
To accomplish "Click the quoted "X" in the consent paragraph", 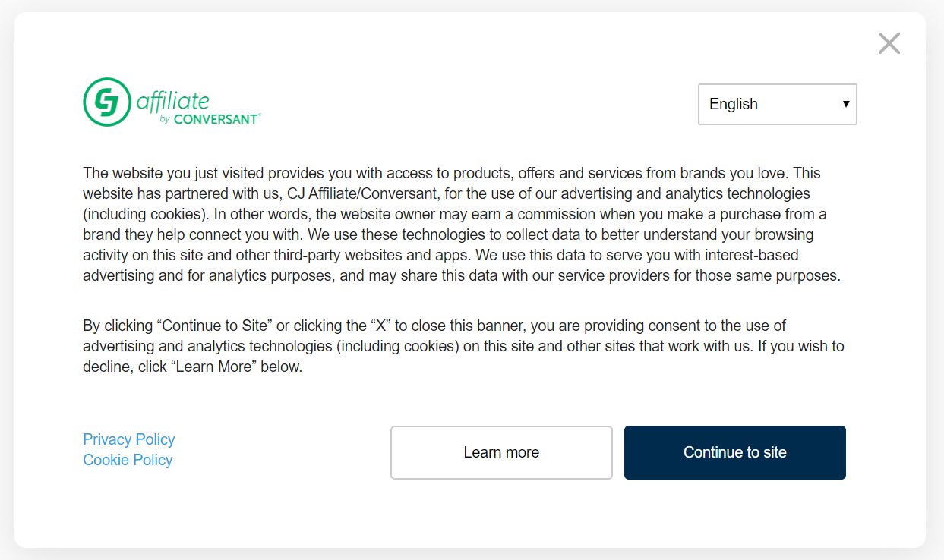I will 380,326.
